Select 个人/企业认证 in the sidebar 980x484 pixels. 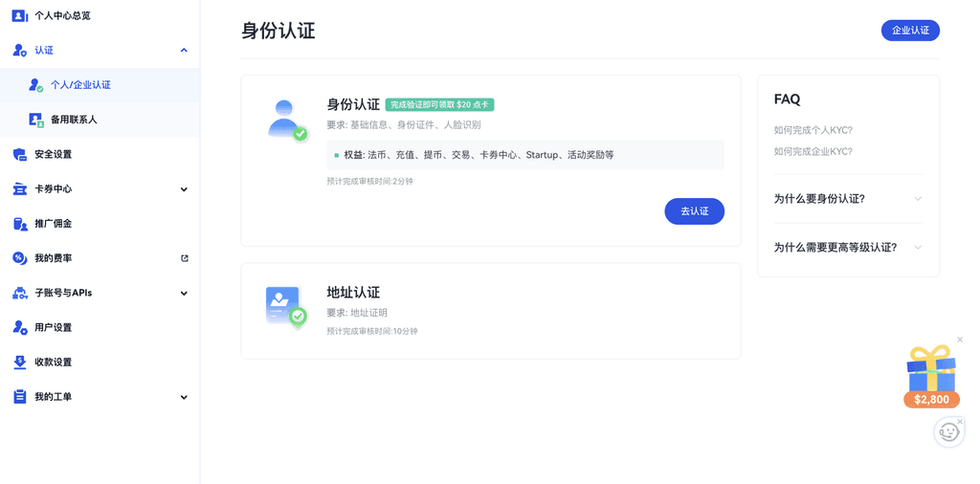80,85
